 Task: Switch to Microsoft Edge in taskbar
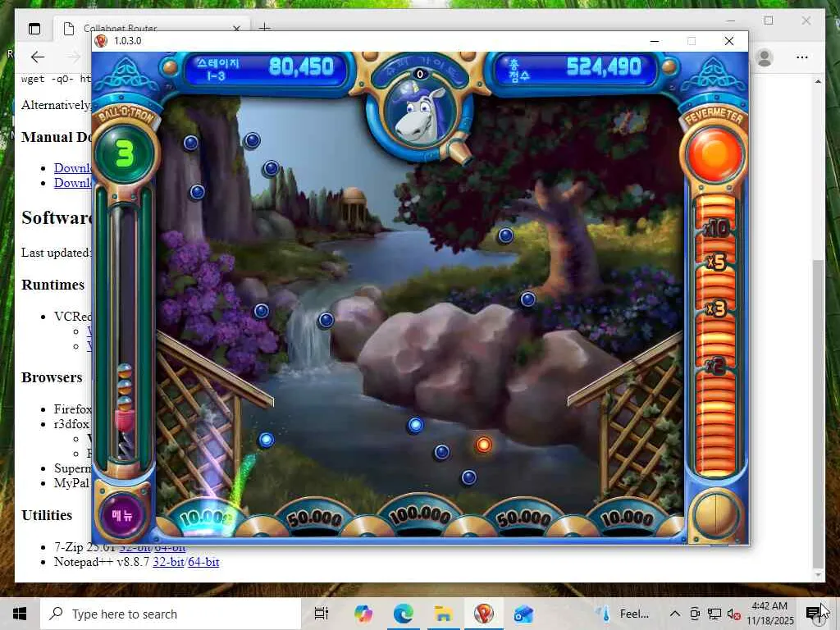point(404,614)
